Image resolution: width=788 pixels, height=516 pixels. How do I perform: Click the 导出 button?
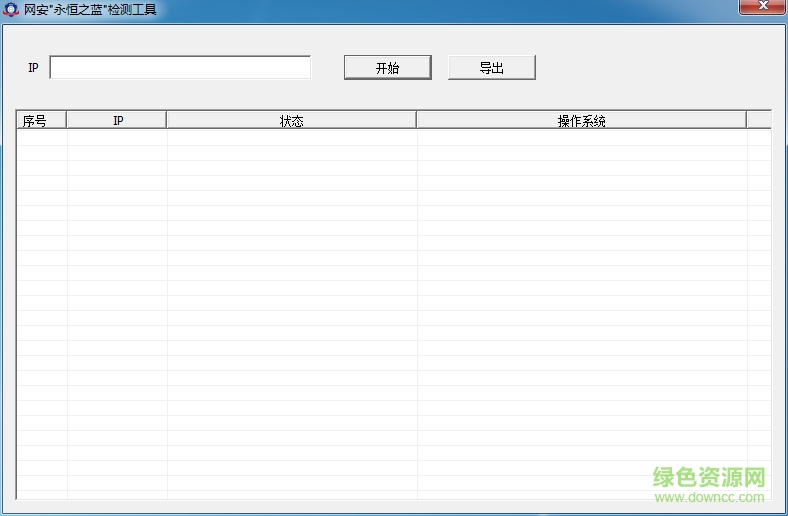point(491,67)
